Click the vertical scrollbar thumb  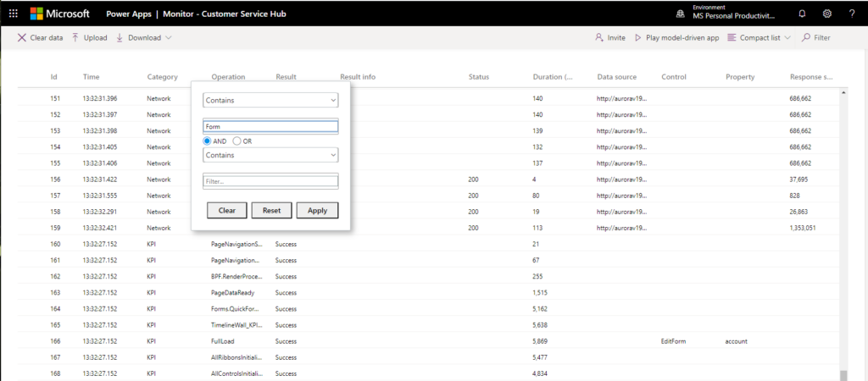coord(843,375)
